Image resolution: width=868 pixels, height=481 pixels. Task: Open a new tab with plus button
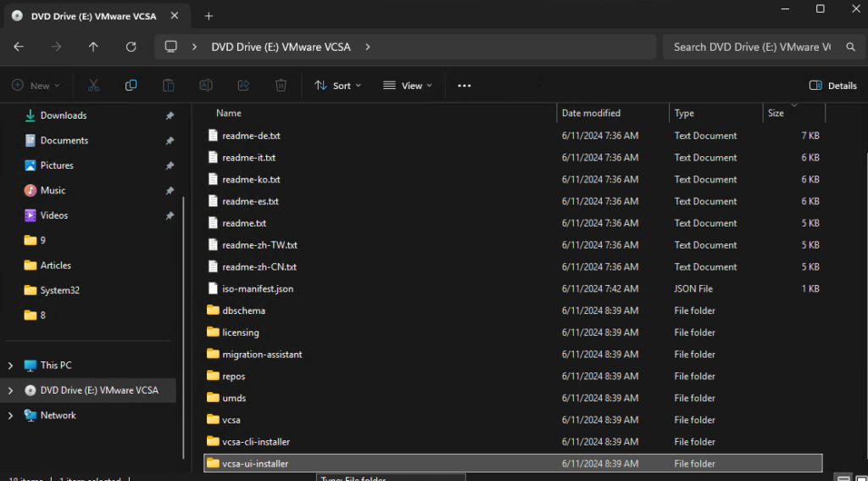tap(209, 15)
